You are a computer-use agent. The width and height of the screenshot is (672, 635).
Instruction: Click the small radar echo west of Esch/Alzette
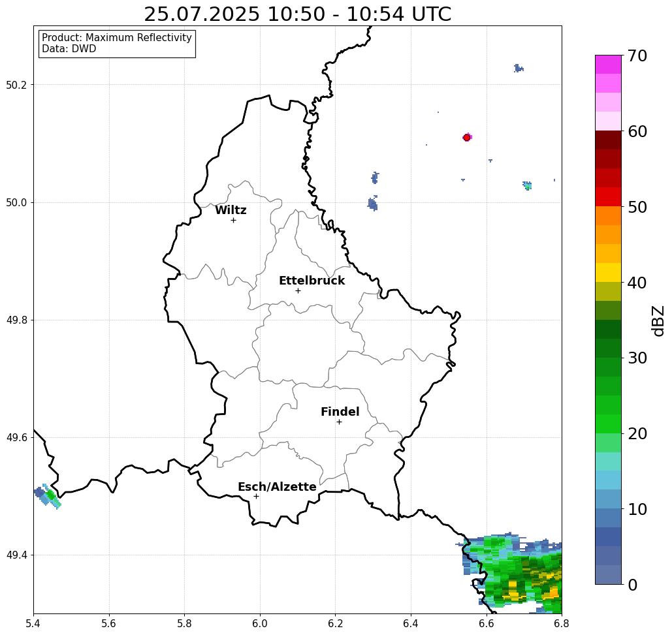(48, 496)
